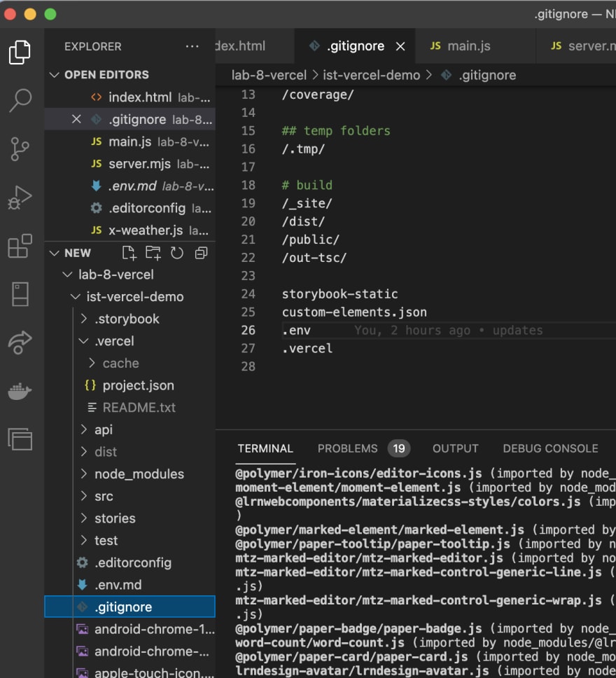This screenshot has height=678, width=616.
Task: Open the apple-touch-icon image file
Action: 129,672
